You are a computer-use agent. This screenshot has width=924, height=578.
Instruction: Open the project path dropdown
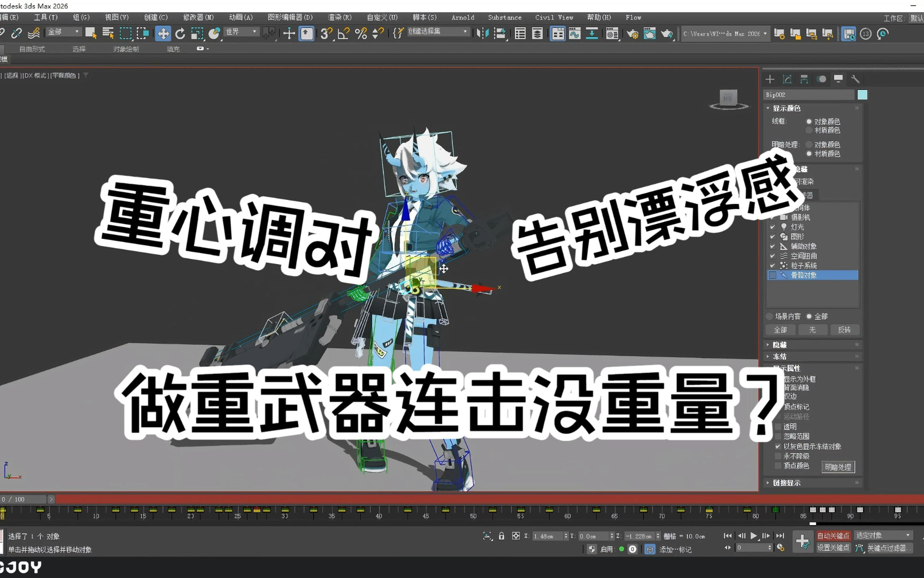725,34
